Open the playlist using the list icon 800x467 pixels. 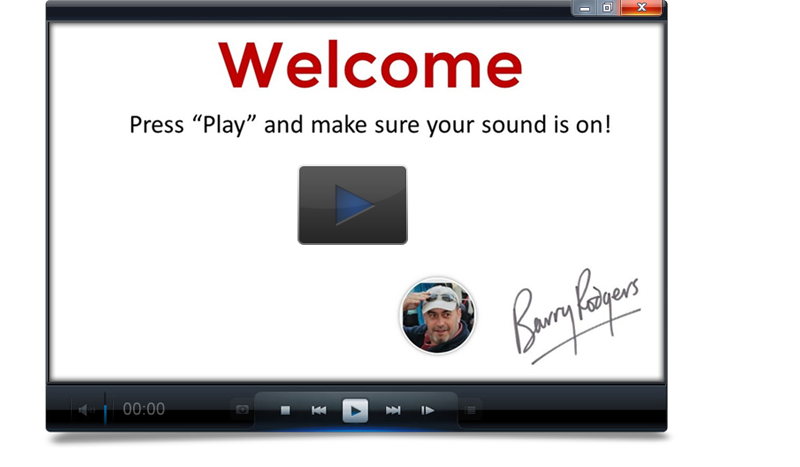point(470,409)
